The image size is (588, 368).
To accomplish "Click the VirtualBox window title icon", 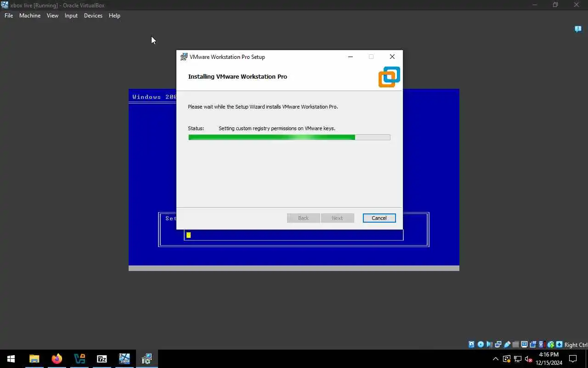I will (5, 5).
